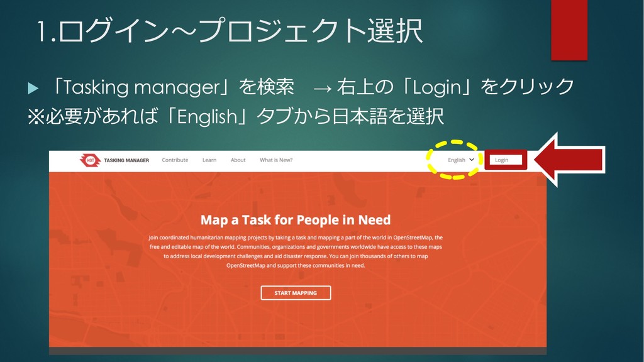Expand the English language dropdown

point(461,160)
